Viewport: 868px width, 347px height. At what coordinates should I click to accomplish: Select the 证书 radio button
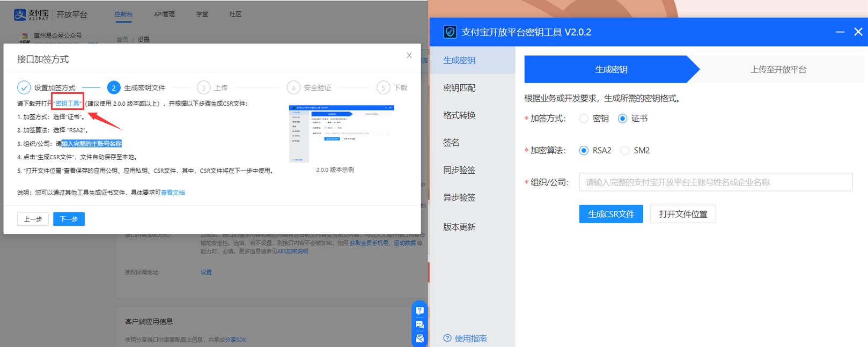click(x=622, y=119)
